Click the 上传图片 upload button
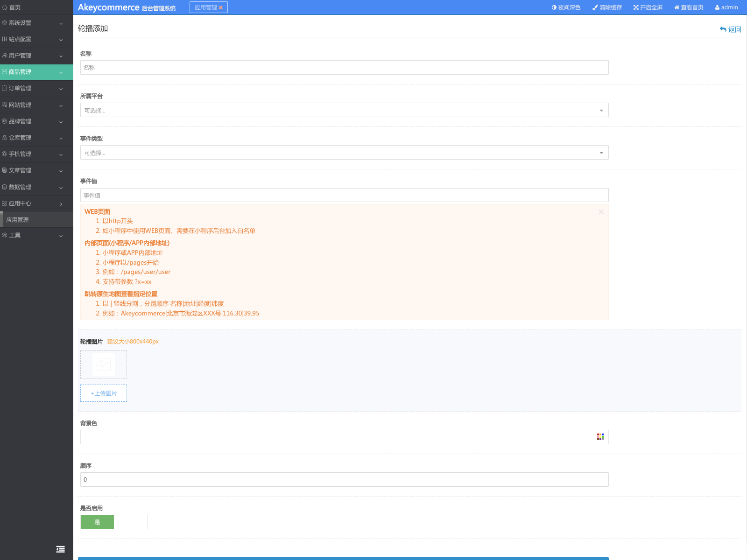747x560 pixels. click(104, 393)
